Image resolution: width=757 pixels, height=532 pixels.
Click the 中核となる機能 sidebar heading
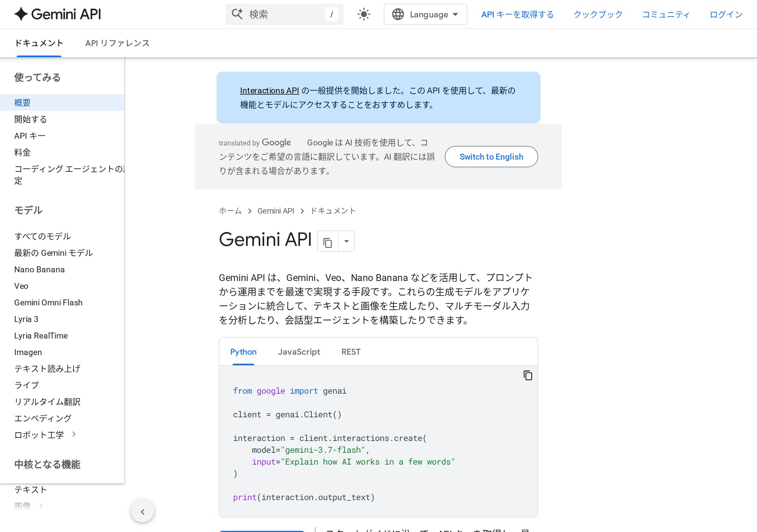click(x=47, y=464)
